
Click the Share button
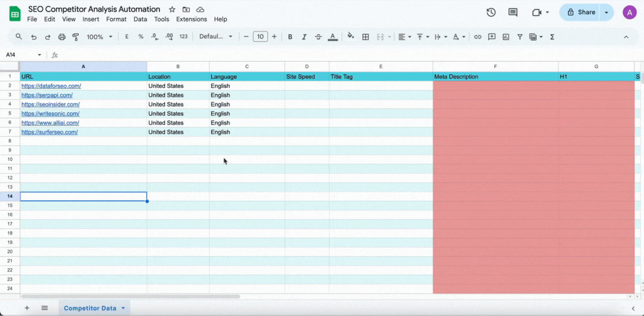(580, 12)
